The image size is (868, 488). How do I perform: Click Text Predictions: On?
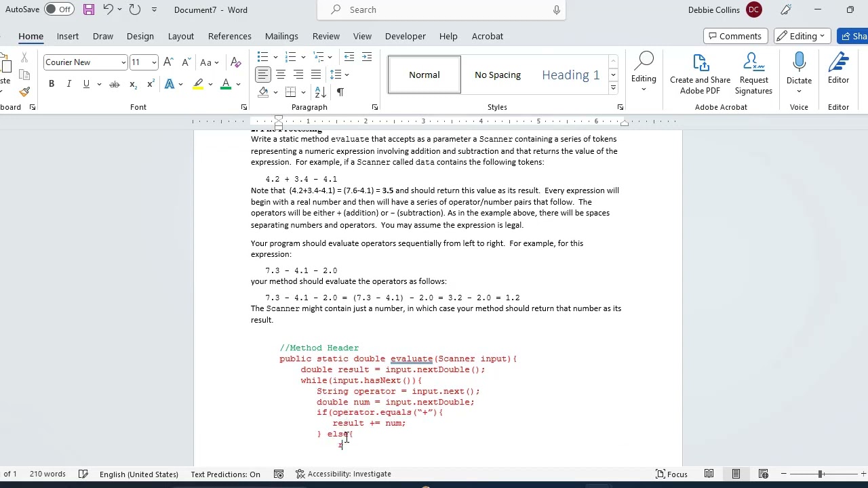tap(225, 474)
